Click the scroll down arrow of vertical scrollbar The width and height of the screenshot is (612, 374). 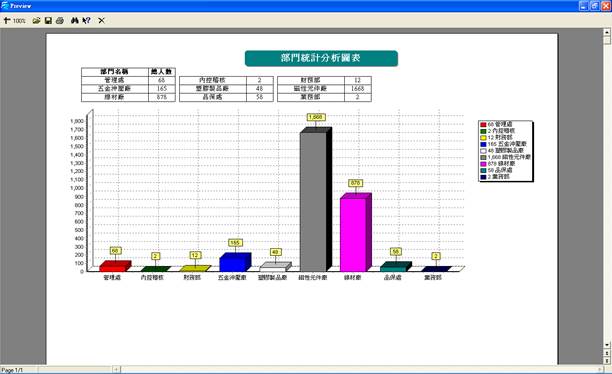click(607, 345)
